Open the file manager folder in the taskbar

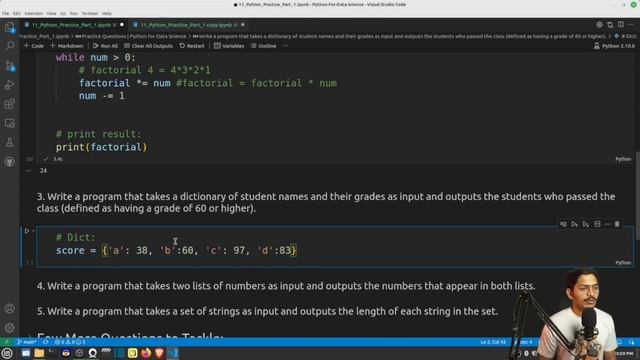click(39, 353)
